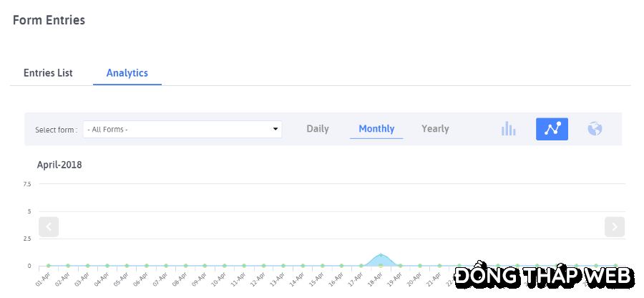Select Monthly time range

click(376, 129)
